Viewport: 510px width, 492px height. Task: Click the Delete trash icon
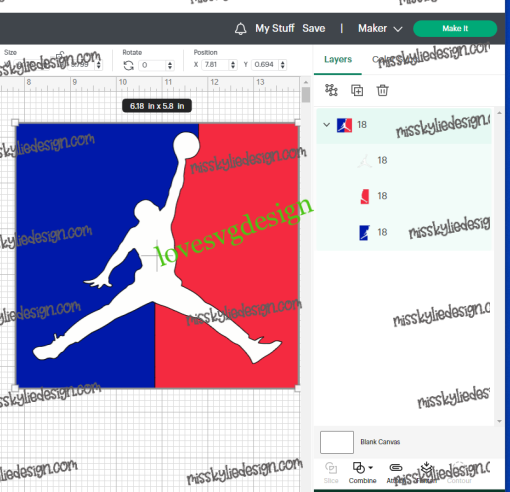[382, 90]
